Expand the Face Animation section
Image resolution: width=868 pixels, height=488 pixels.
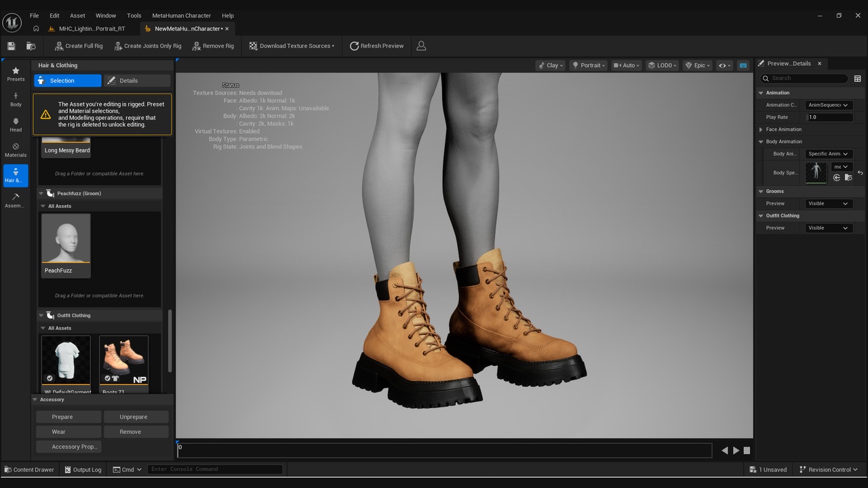coord(761,129)
